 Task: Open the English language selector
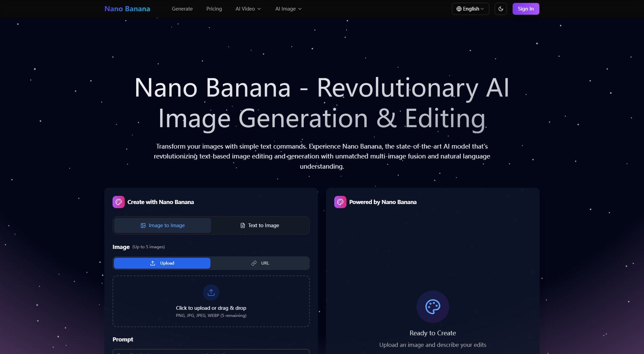(470, 9)
